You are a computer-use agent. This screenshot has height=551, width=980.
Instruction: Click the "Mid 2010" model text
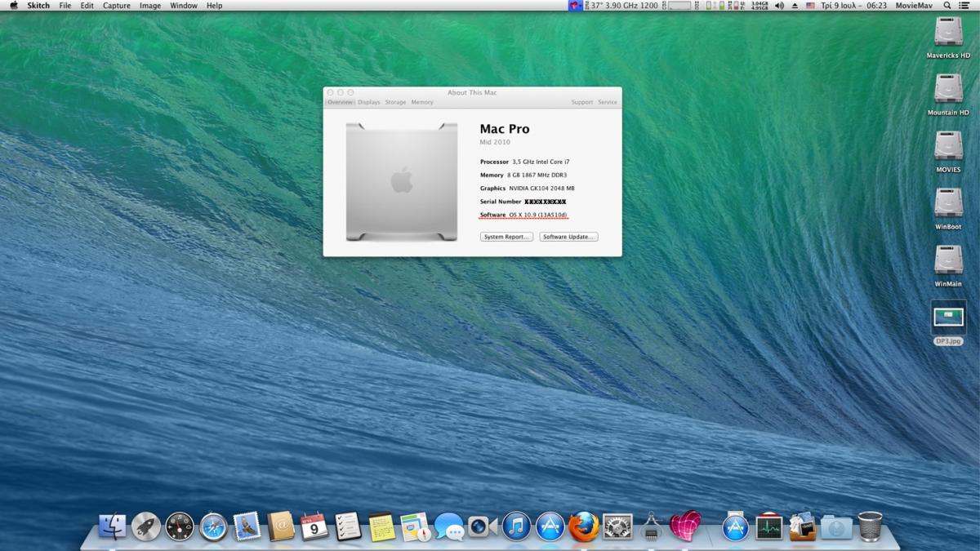tap(495, 142)
